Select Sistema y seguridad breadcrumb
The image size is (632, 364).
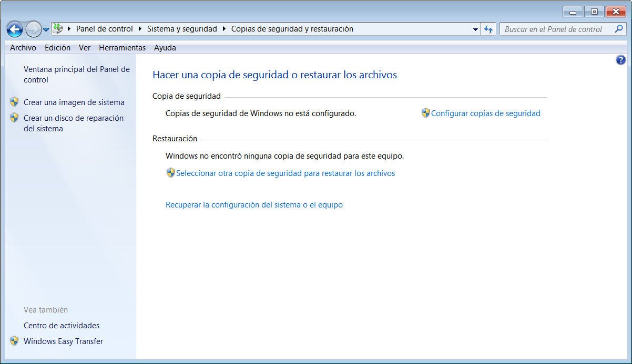tap(182, 29)
